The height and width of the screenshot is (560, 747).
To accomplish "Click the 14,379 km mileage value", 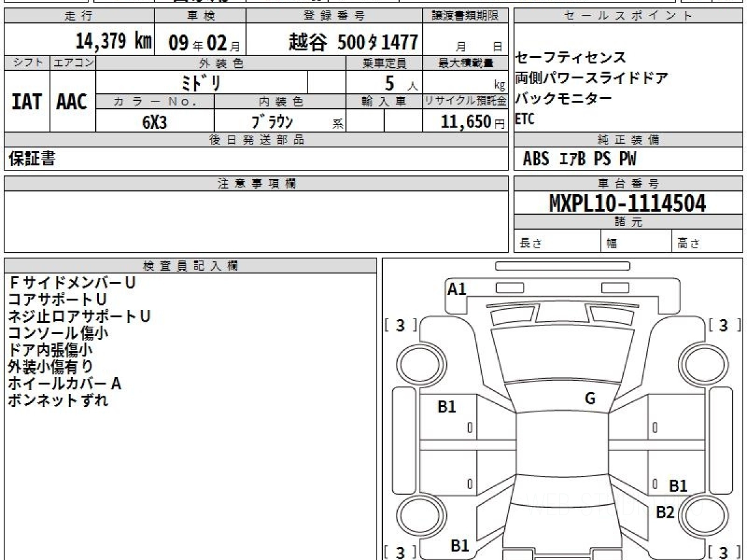I will pos(113,42).
